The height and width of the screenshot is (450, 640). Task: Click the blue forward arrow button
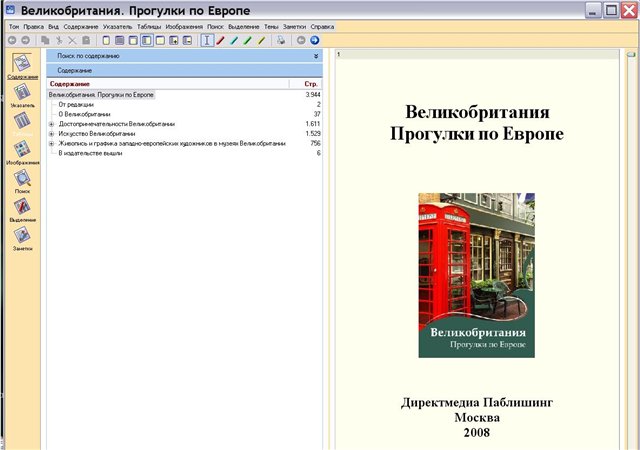(314, 40)
